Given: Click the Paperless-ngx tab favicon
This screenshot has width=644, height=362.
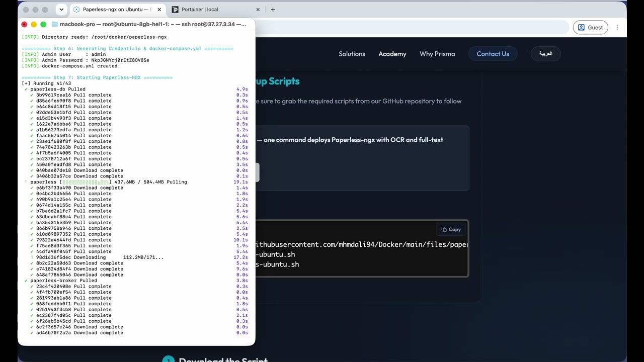Looking at the screenshot, I should (76, 10).
